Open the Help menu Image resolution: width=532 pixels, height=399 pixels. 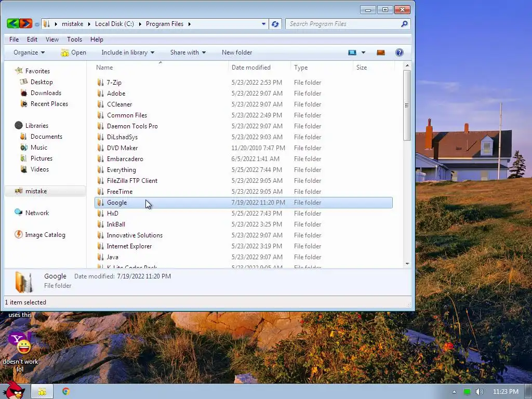coord(97,39)
